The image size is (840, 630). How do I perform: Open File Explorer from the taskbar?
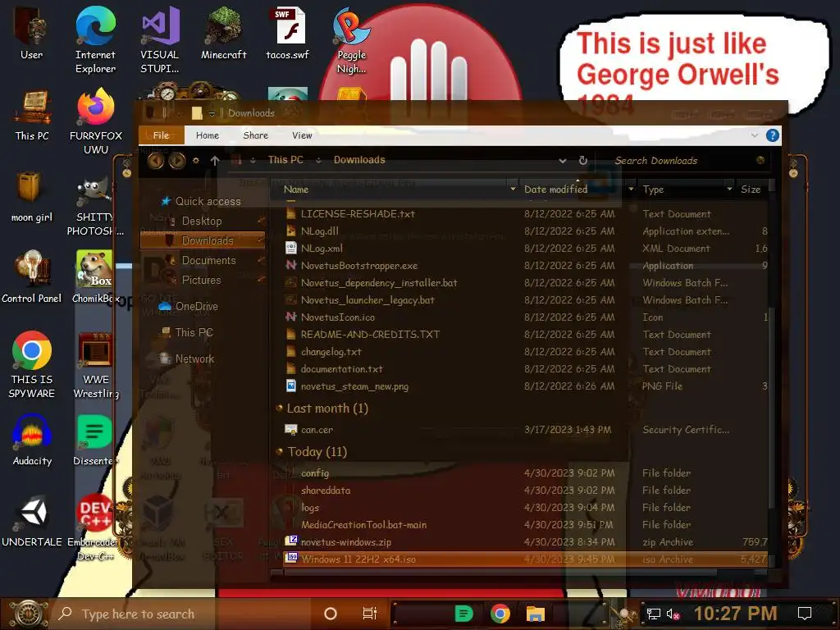click(x=535, y=614)
